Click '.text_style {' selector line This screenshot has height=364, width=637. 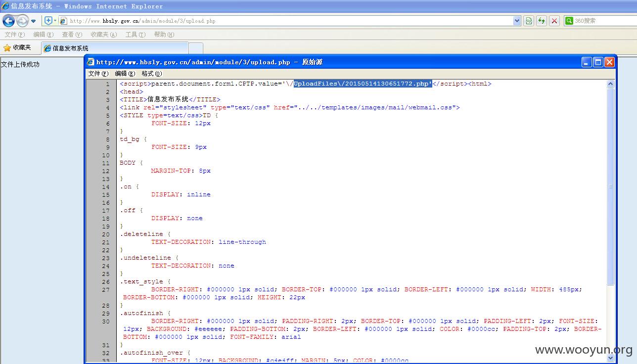(x=145, y=281)
